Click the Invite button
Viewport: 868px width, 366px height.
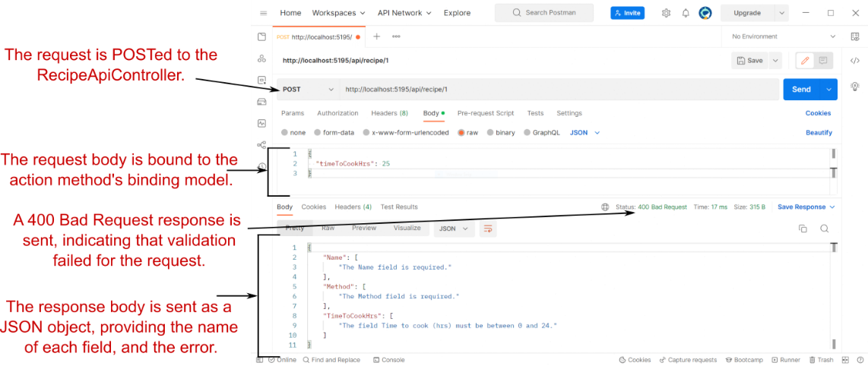[x=627, y=13]
